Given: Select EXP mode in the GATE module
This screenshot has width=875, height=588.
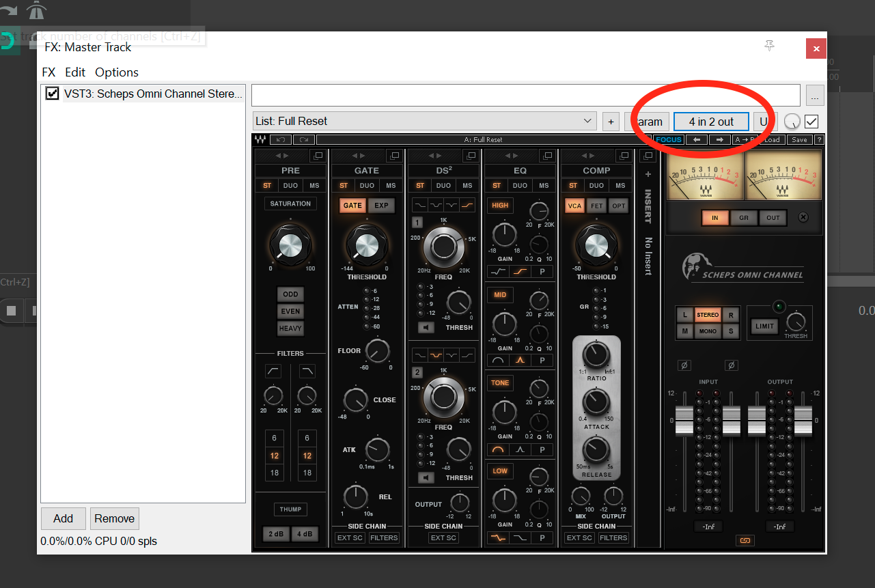Looking at the screenshot, I should pos(381,205).
